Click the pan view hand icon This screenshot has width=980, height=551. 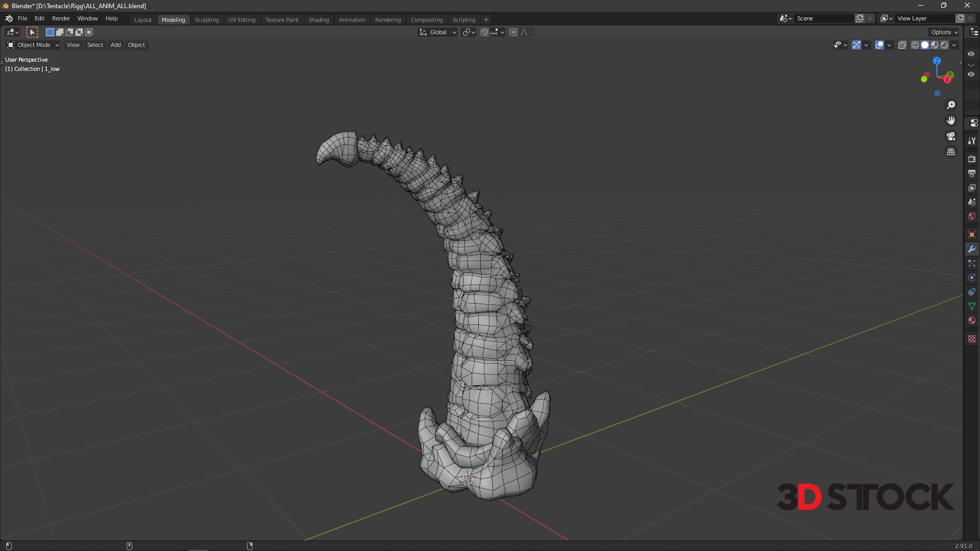coord(951,121)
